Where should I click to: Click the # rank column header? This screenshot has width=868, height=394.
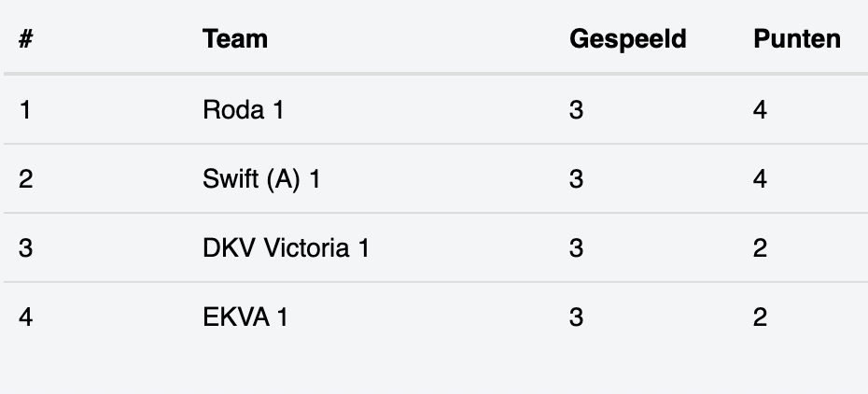[x=25, y=39]
